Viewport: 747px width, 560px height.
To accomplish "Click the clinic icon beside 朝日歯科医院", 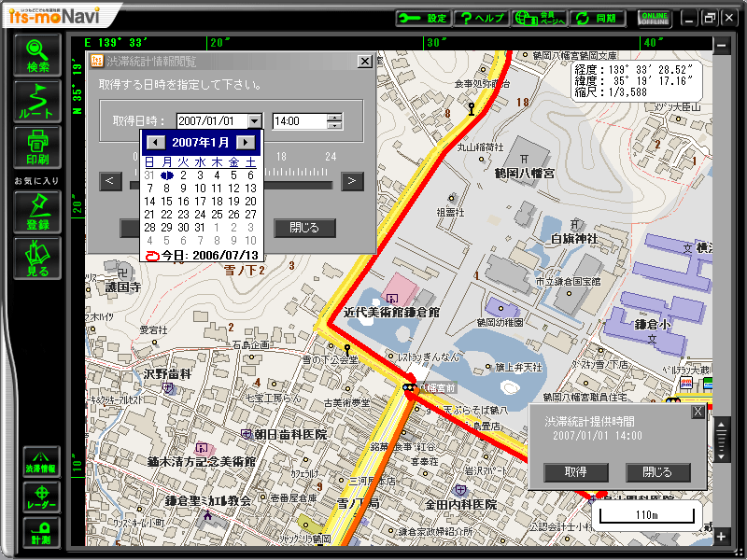I will click(247, 434).
